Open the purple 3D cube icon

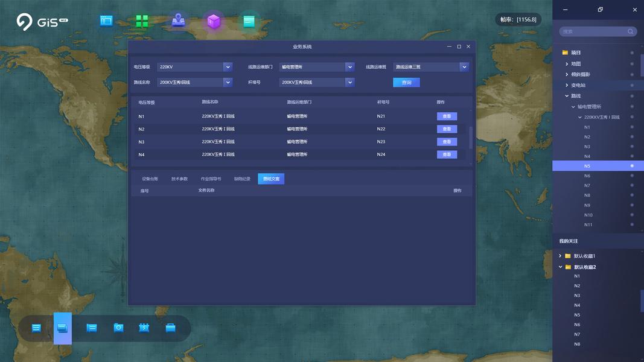click(x=214, y=21)
